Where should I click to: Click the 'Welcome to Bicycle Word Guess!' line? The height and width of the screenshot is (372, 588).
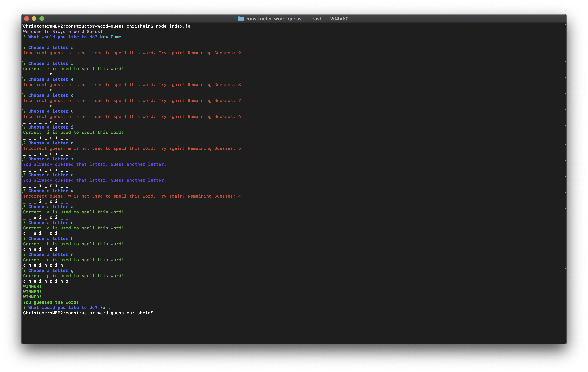click(63, 31)
